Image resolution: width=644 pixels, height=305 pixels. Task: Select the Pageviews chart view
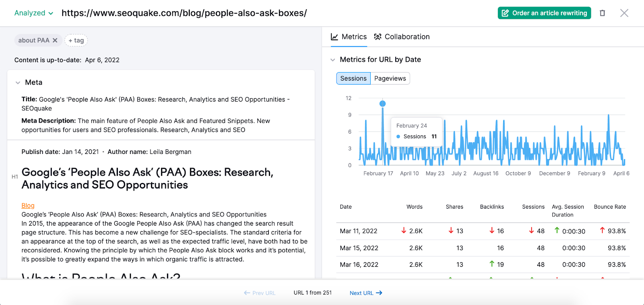pos(390,78)
